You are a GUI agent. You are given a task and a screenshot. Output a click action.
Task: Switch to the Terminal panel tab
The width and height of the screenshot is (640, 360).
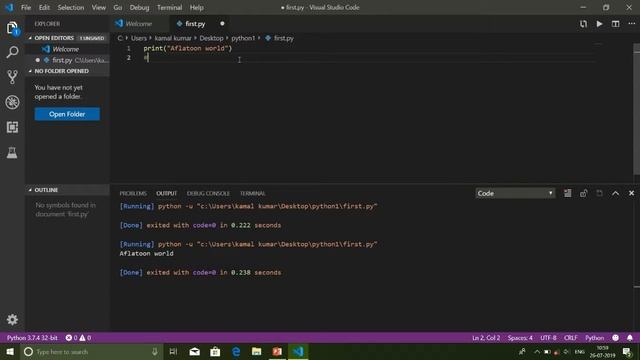click(252, 193)
